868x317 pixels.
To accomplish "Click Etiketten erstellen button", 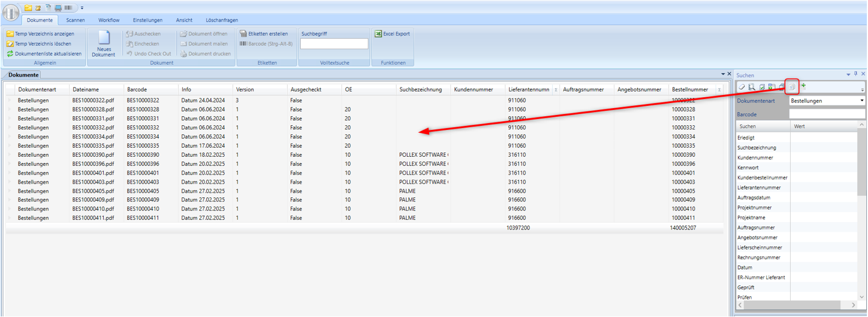I will [264, 34].
